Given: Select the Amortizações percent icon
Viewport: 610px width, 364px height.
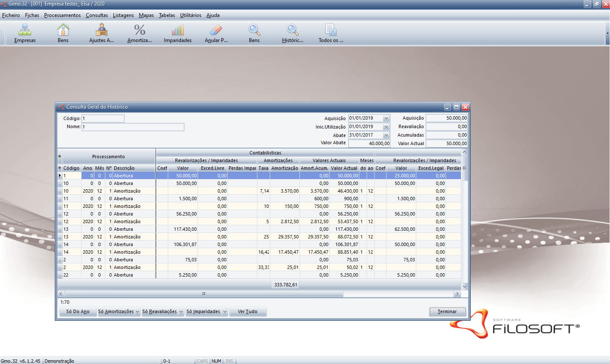Looking at the screenshot, I should (x=139, y=31).
